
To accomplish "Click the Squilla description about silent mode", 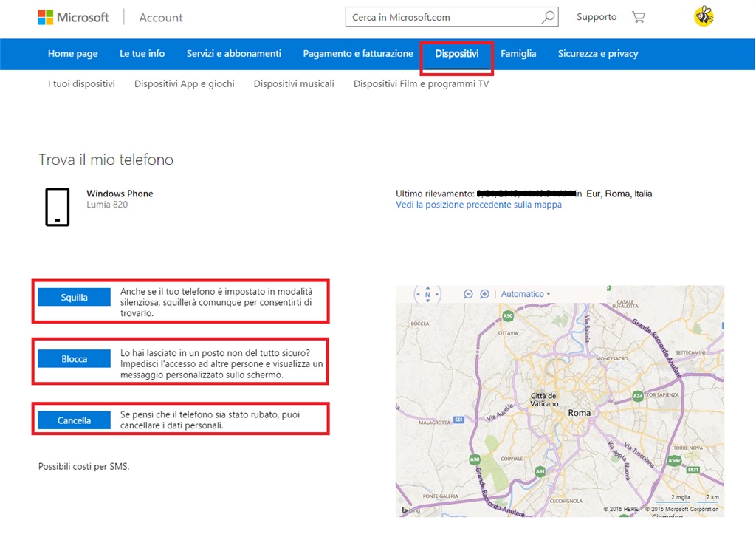I will (x=216, y=302).
